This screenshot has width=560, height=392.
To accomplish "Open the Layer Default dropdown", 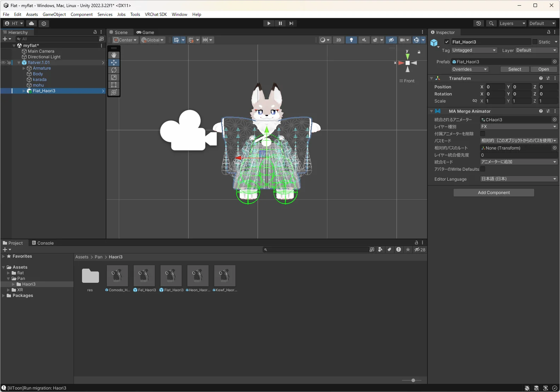I will [x=536, y=50].
